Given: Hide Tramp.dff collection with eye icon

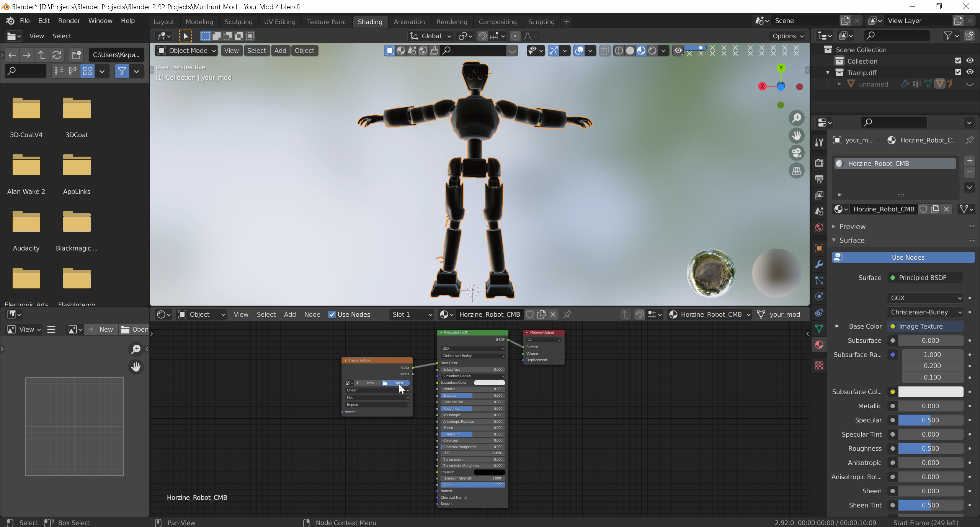Looking at the screenshot, I should 970,72.
